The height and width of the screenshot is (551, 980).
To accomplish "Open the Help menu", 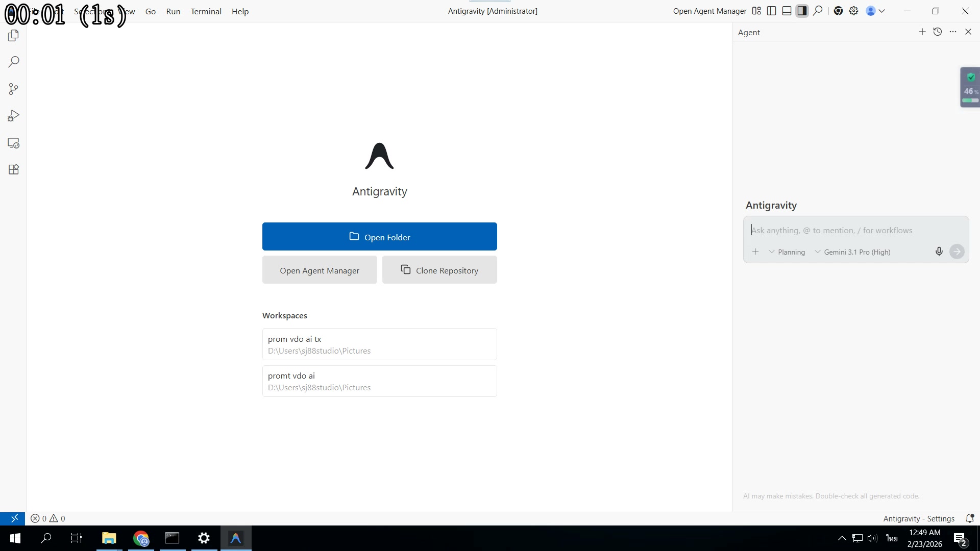I will point(240,11).
